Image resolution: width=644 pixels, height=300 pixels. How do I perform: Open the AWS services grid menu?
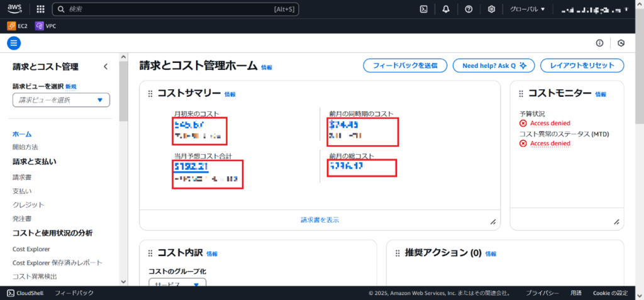pyautogui.click(x=41, y=9)
